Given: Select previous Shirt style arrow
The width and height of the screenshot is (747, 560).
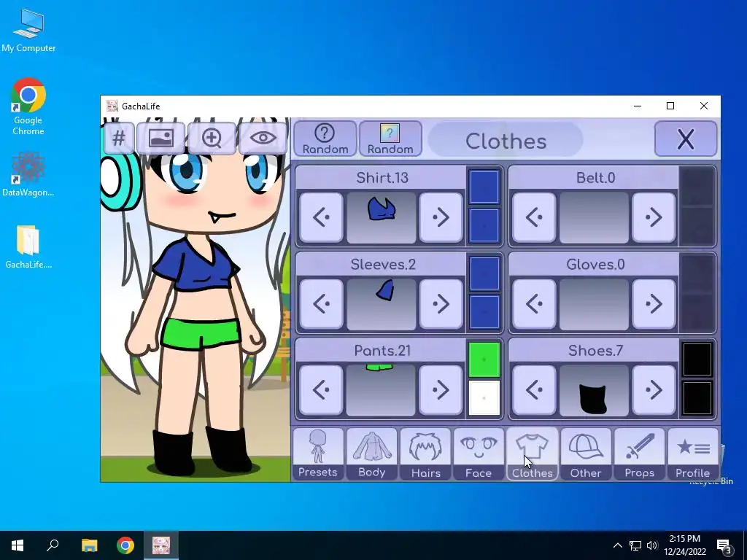Looking at the screenshot, I should (321, 217).
